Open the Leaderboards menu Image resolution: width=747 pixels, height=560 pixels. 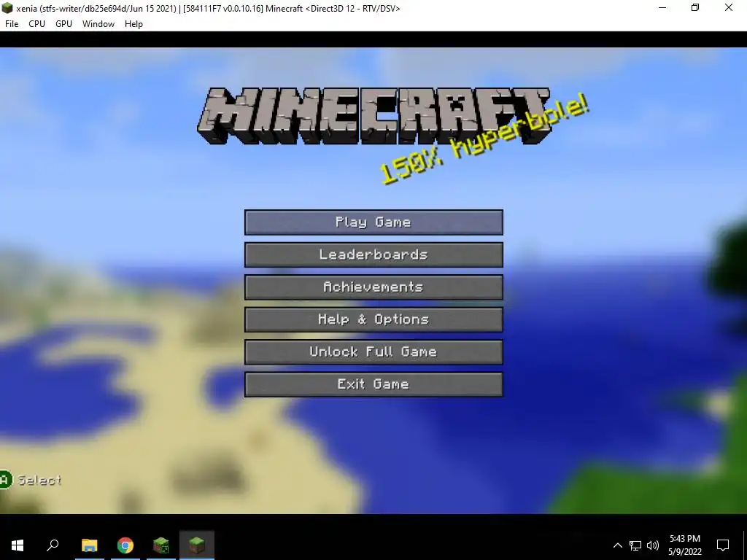pyautogui.click(x=373, y=254)
